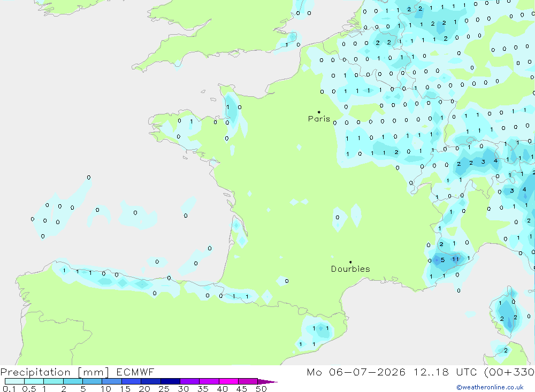Screen dimensions: 535x392
Task: Click the '50' legend scale value
Action: (261, 389)
